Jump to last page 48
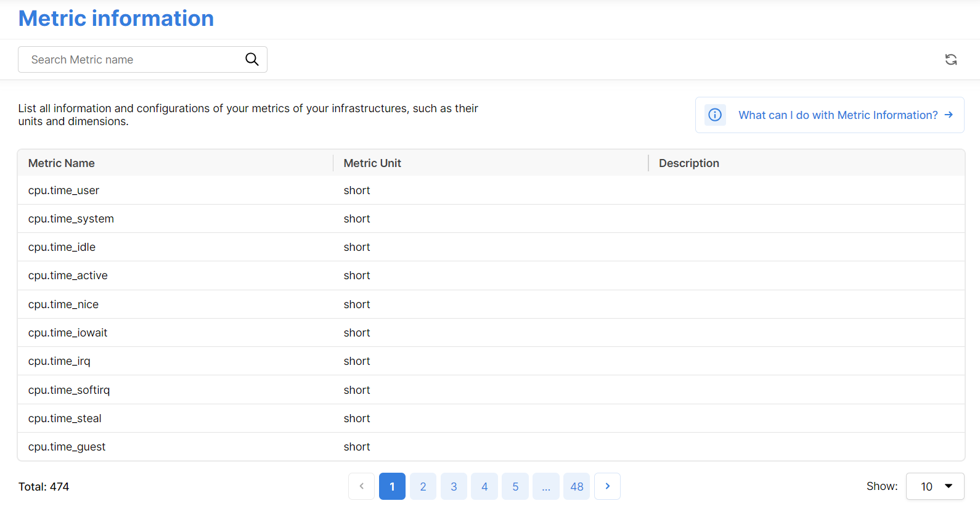The height and width of the screenshot is (514, 980). (576, 486)
